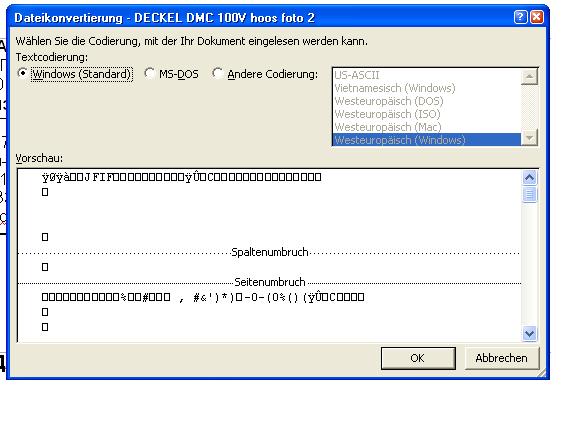Pick Westeuropäisch (Mac) encoding entry
This screenshot has height=432, width=576.
pos(426,127)
